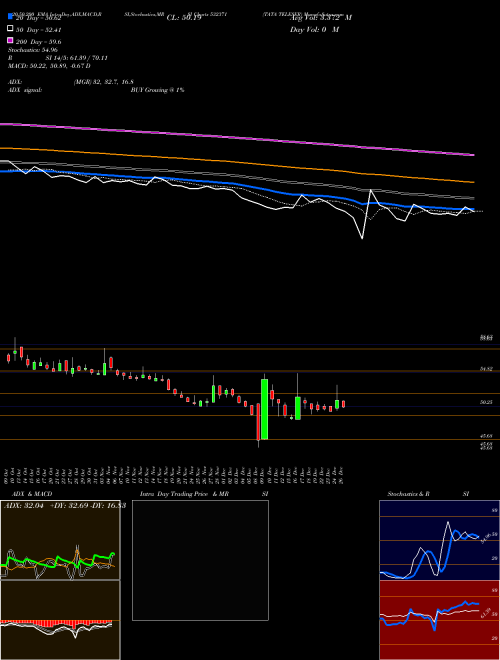Click the 'CL: 50.19' closing price label
The height and width of the screenshot is (660, 500).
tap(184, 18)
